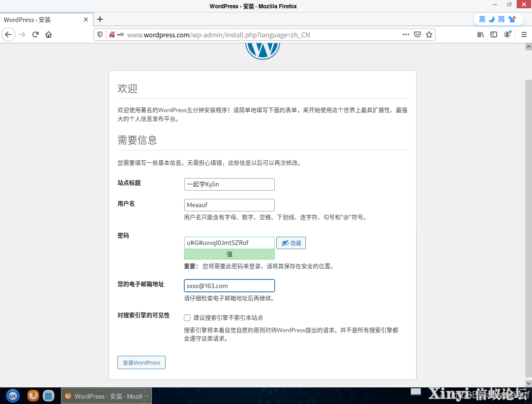Open tracking protection shield icon

(x=100, y=34)
